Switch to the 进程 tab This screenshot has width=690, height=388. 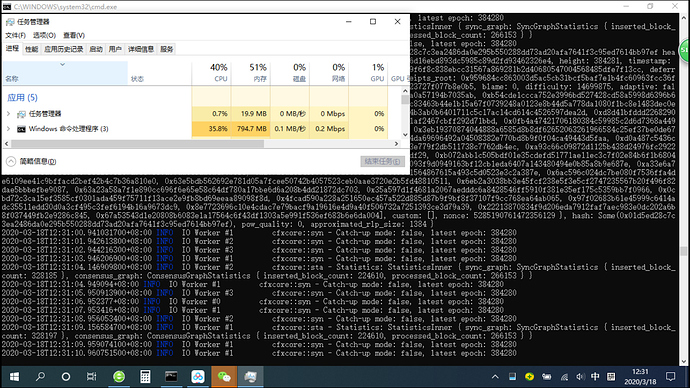12,49
